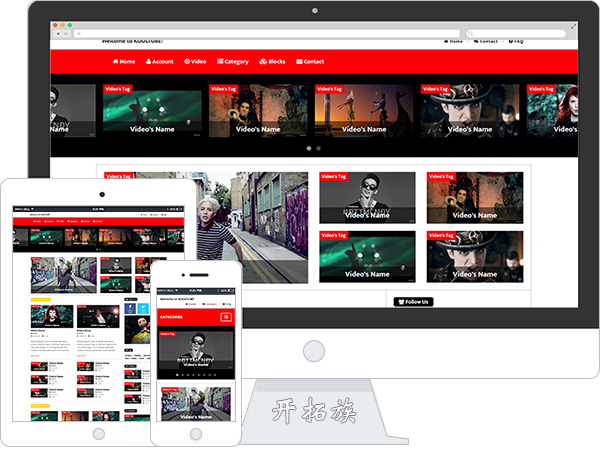Click Video's Tag on the grid sunglasses video
The image size is (600, 450).
334,176
